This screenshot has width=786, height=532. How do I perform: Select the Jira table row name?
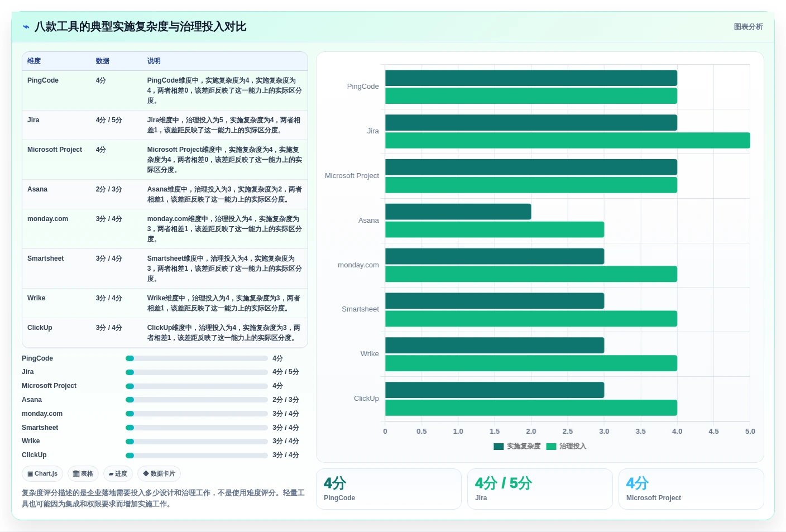[33, 120]
